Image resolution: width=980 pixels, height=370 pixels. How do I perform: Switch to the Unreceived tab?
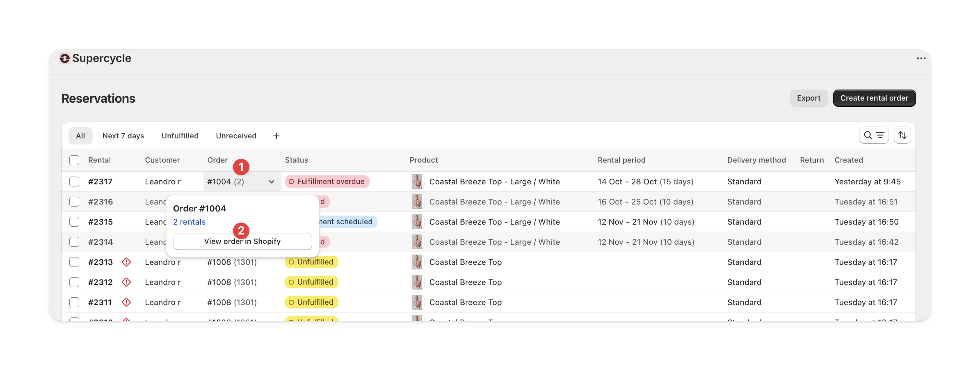pyautogui.click(x=236, y=136)
